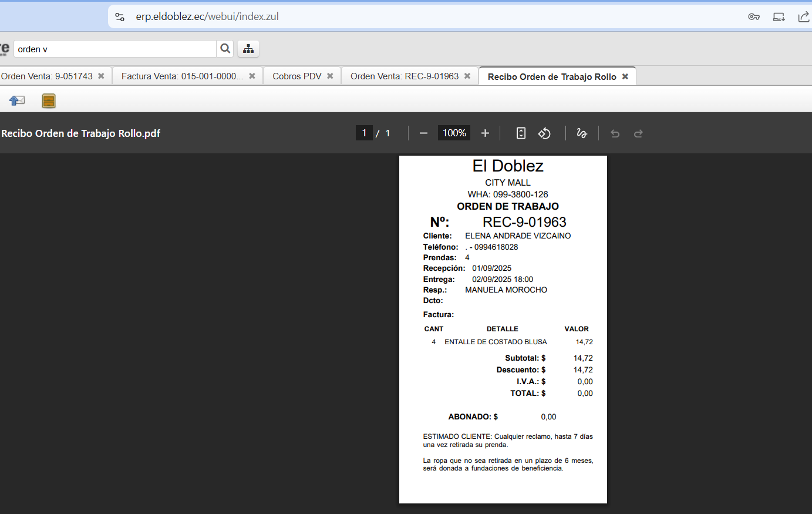This screenshot has width=812, height=514.
Task: Click the search magnifier icon
Action: click(225, 49)
